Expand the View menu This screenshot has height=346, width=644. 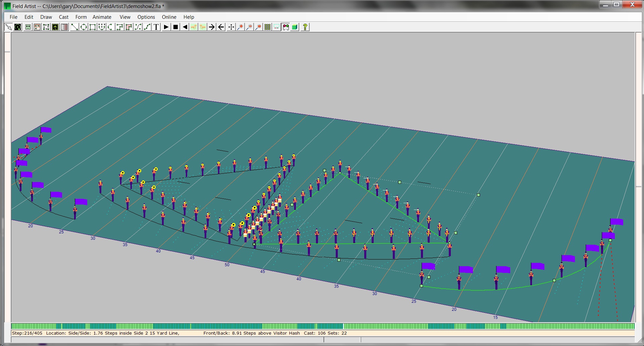(125, 17)
